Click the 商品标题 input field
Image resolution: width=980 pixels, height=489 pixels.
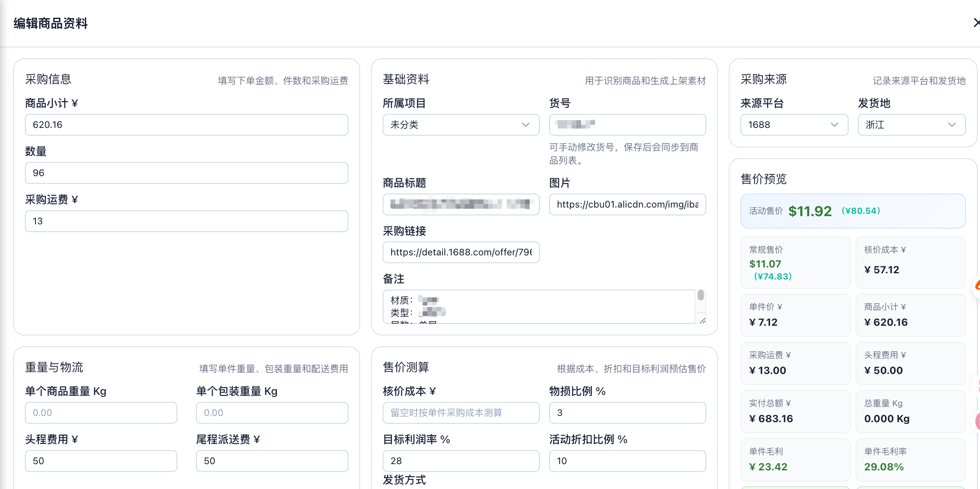point(461,204)
